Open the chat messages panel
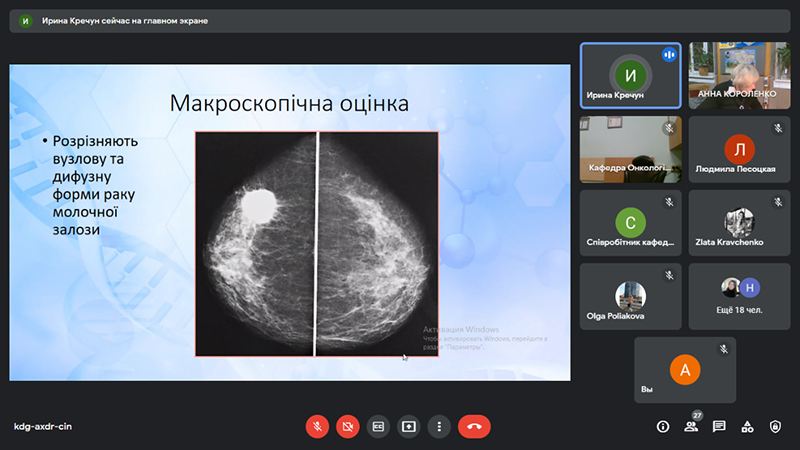This screenshot has width=800, height=450. pos(718,426)
